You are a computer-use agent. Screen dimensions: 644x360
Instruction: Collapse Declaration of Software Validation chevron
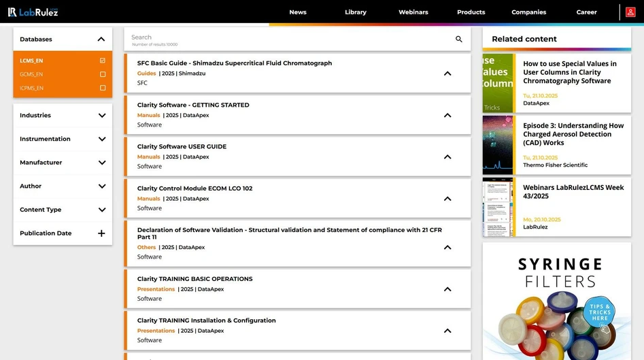coord(447,247)
